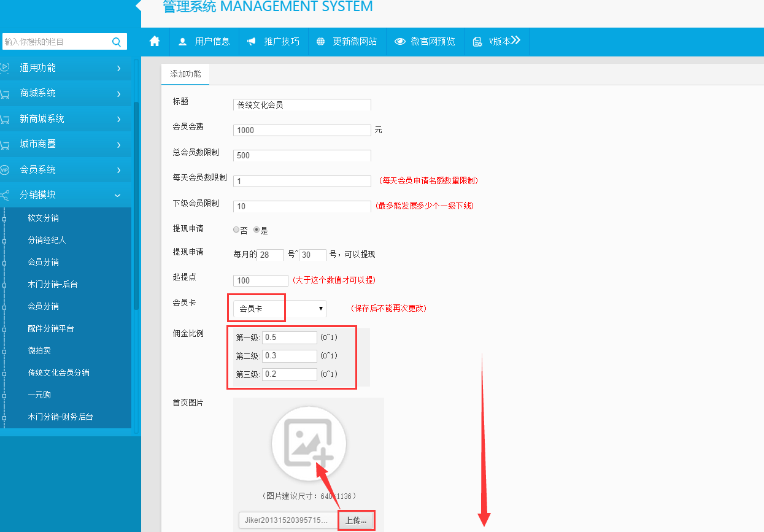
Task: Click the cart icon beside 新商城系统
Action: click(5, 119)
